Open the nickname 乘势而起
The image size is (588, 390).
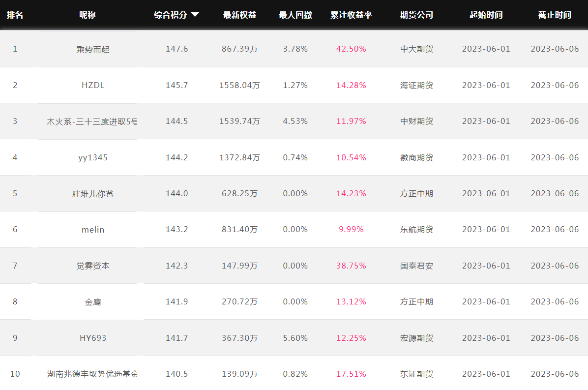point(93,50)
